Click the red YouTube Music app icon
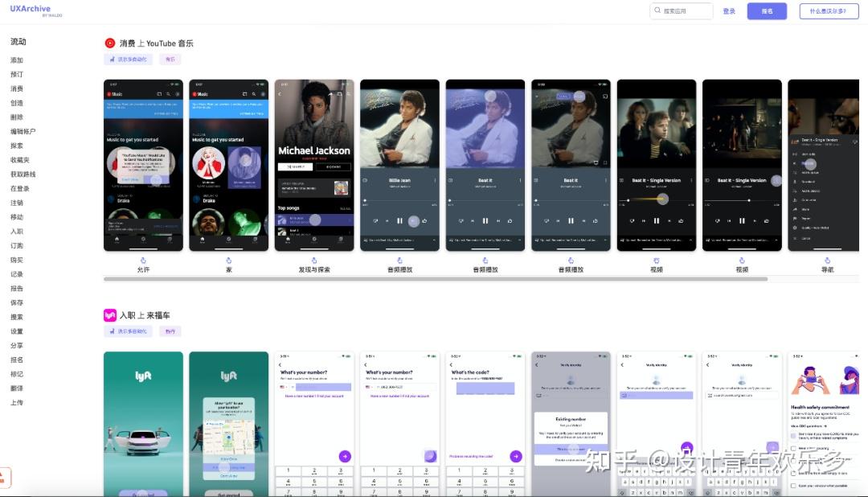The width and height of the screenshot is (868, 497). pyautogui.click(x=110, y=43)
